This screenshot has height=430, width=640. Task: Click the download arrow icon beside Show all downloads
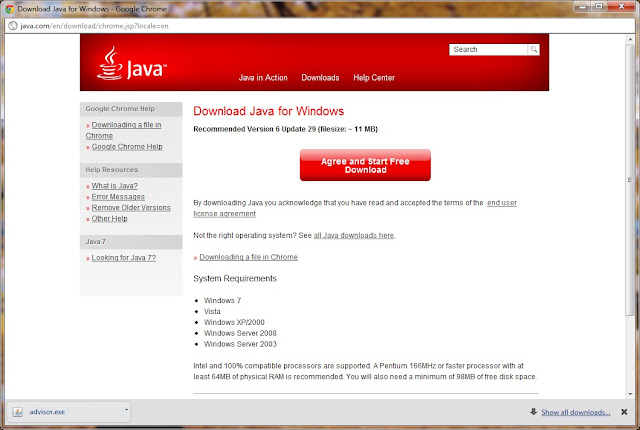(x=533, y=412)
